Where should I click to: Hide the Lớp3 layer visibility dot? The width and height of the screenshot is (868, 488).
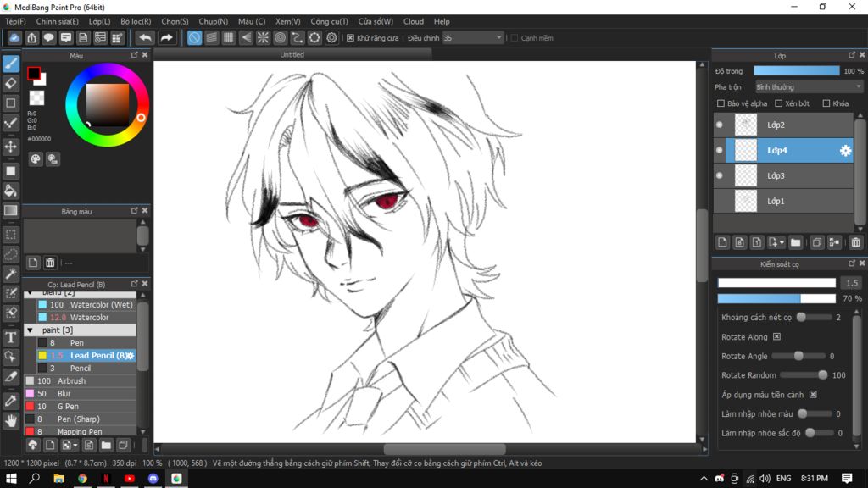pos(720,175)
